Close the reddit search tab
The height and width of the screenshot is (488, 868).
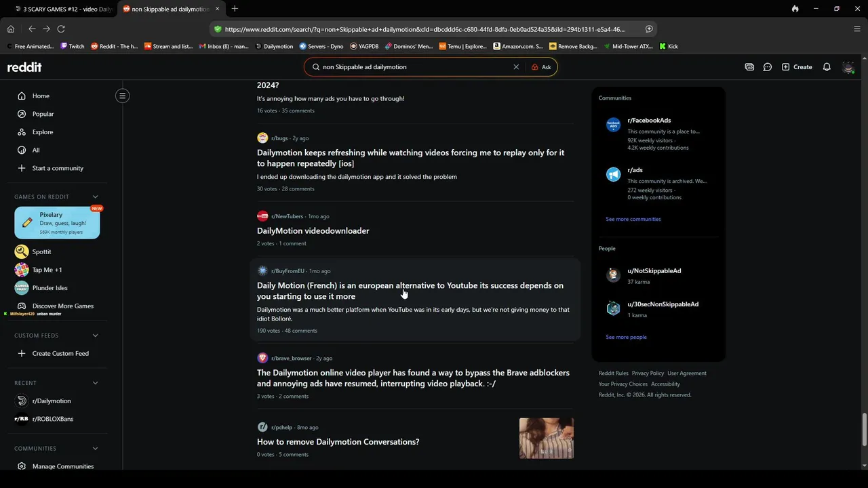218,9
